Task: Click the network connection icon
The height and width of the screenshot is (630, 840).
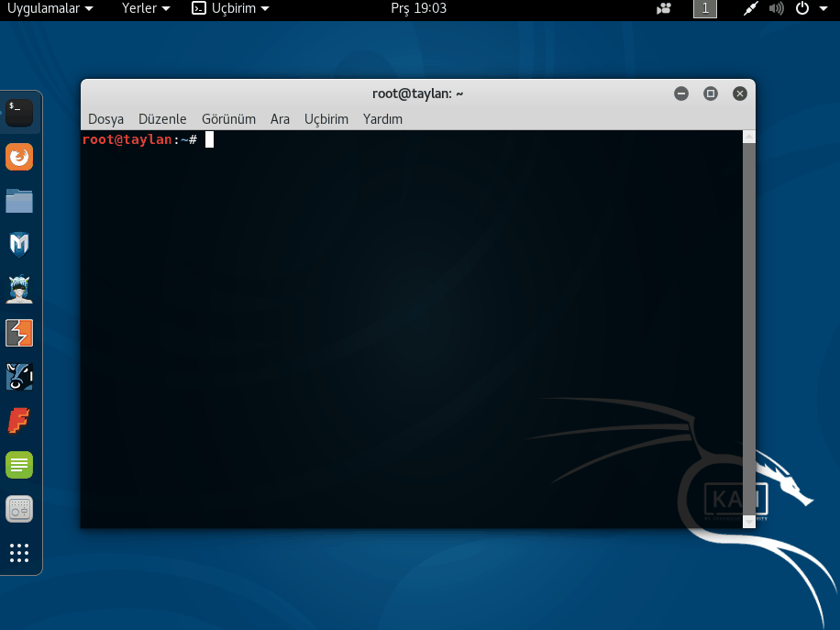Action: click(x=750, y=8)
